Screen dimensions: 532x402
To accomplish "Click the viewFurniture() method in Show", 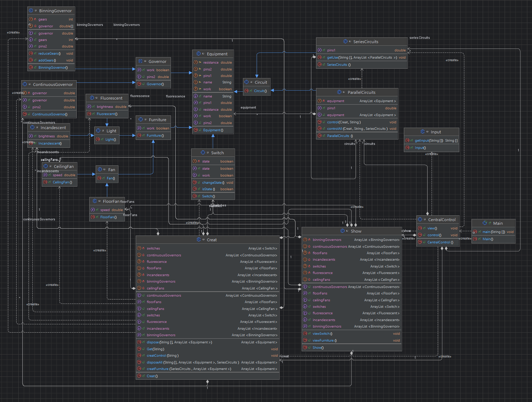I will (x=351, y=341).
